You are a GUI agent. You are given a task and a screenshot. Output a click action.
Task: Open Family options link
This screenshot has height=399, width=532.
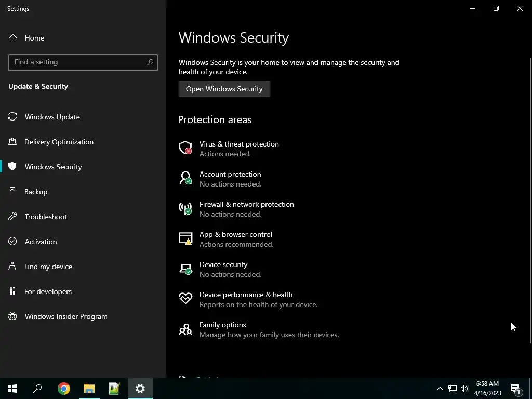(222, 325)
